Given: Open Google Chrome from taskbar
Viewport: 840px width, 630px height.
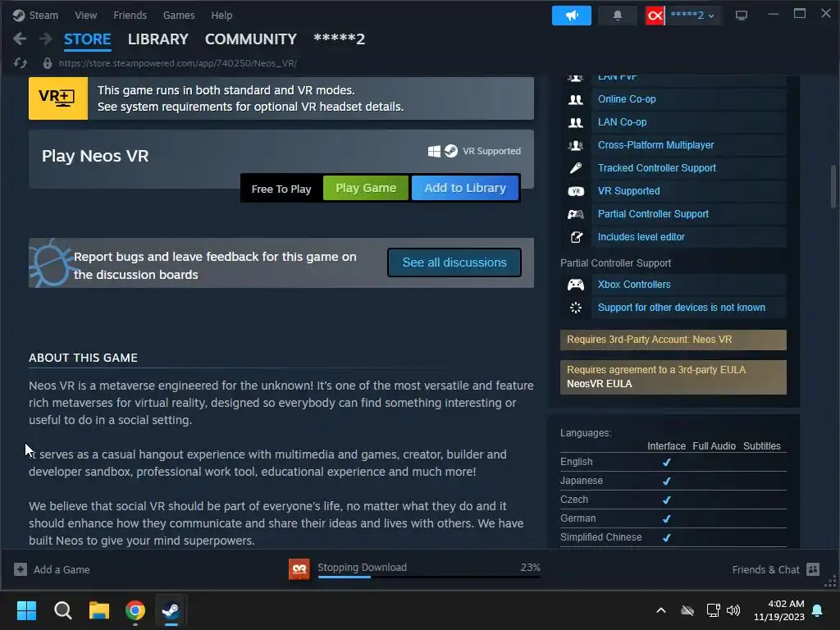Looking at the screenshot, I should [x=135, y=610].
